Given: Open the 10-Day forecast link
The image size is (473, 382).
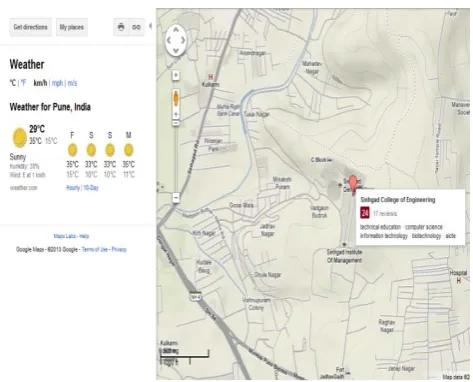Looking at the screenshot, I should (91, 188).
